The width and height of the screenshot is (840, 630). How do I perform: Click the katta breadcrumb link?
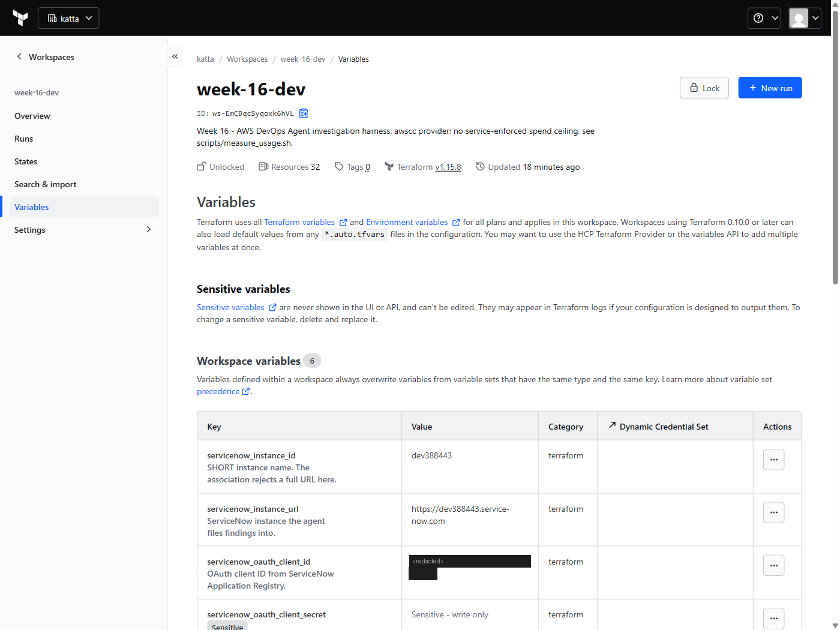205,59
